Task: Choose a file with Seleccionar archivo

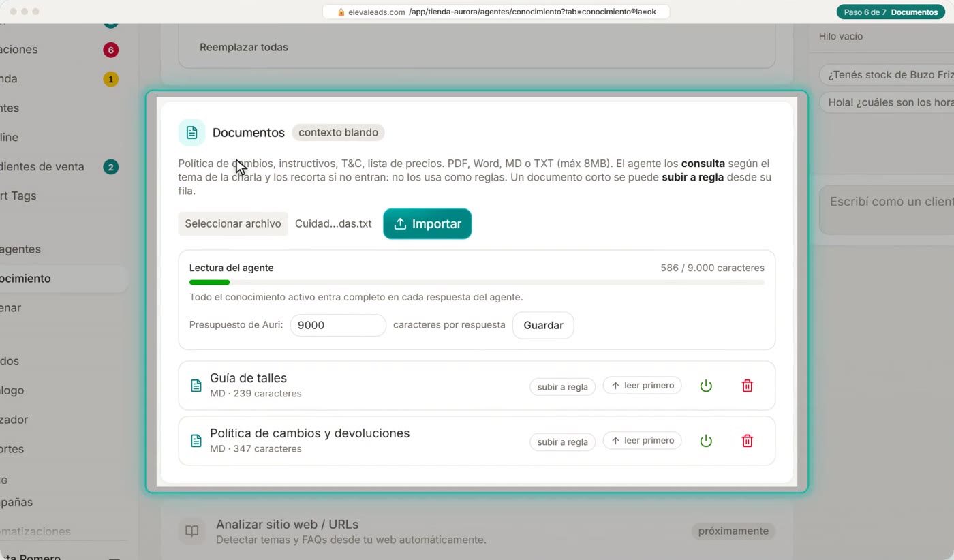Action: pos(233,223)
